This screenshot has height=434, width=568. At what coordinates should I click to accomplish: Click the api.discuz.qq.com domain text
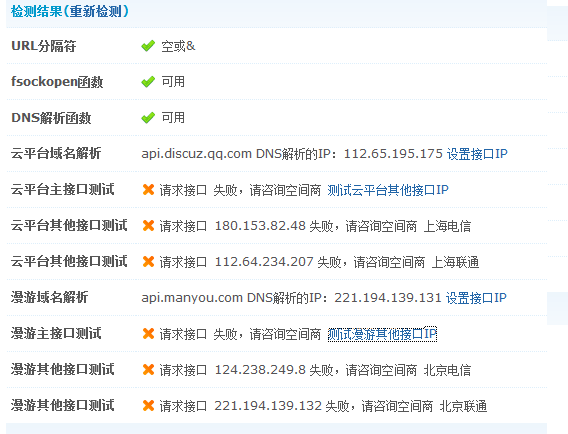pos(197,154)
